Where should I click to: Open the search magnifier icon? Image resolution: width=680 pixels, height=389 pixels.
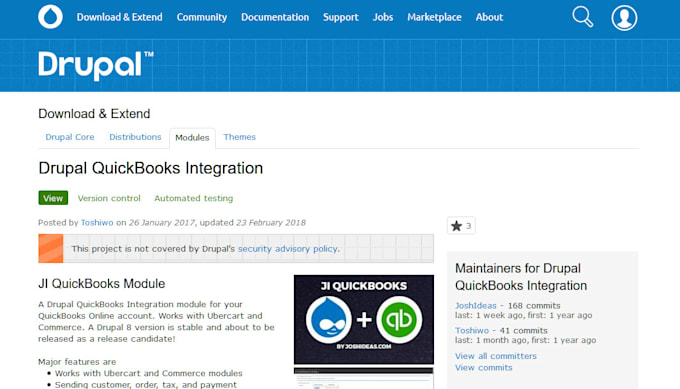[x=582, y=17]
